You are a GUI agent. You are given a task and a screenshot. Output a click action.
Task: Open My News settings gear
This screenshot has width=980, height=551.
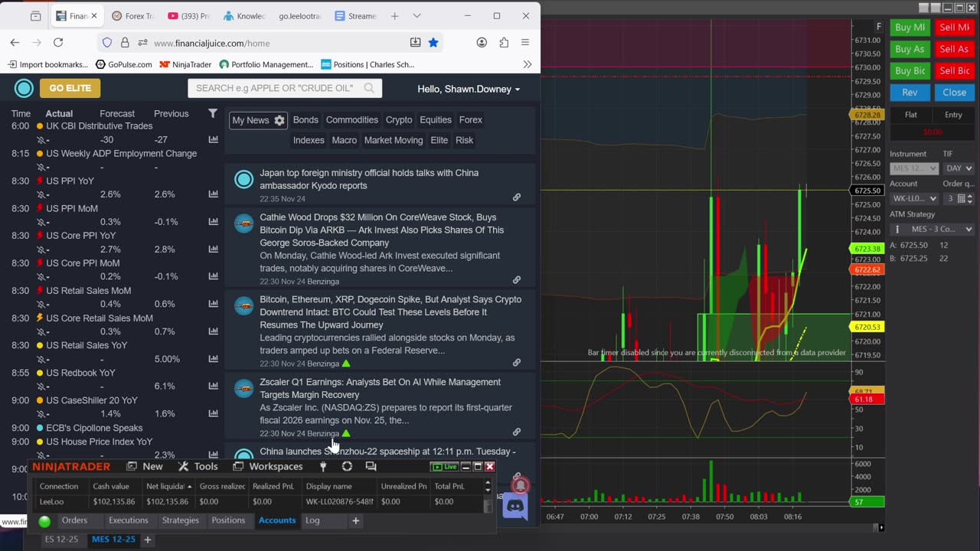pos(279,120)
